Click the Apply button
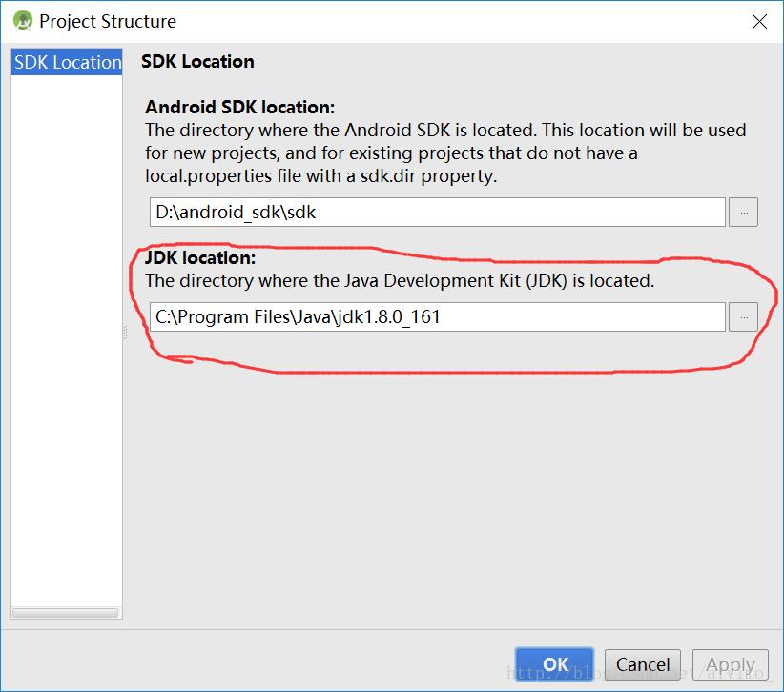This screenshot has height=692, width=784. 731,664
